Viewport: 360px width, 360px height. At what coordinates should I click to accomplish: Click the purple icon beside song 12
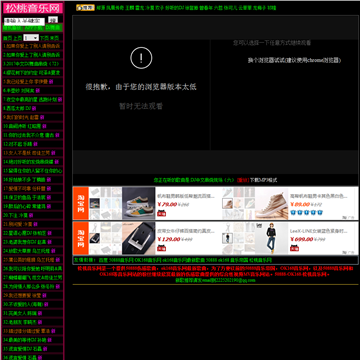[x=35, y=144]
